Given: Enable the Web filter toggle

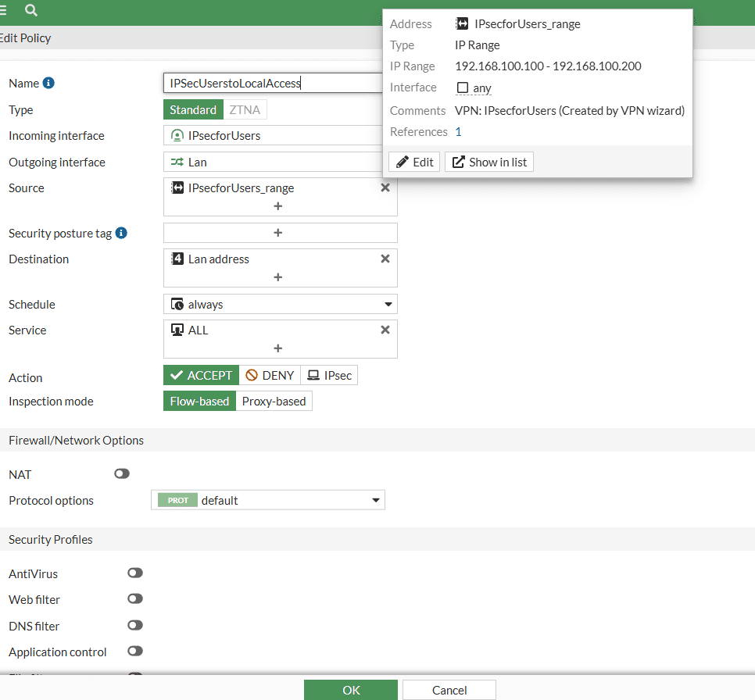Looking at the screenshot, I should click(x=134, y=599).
